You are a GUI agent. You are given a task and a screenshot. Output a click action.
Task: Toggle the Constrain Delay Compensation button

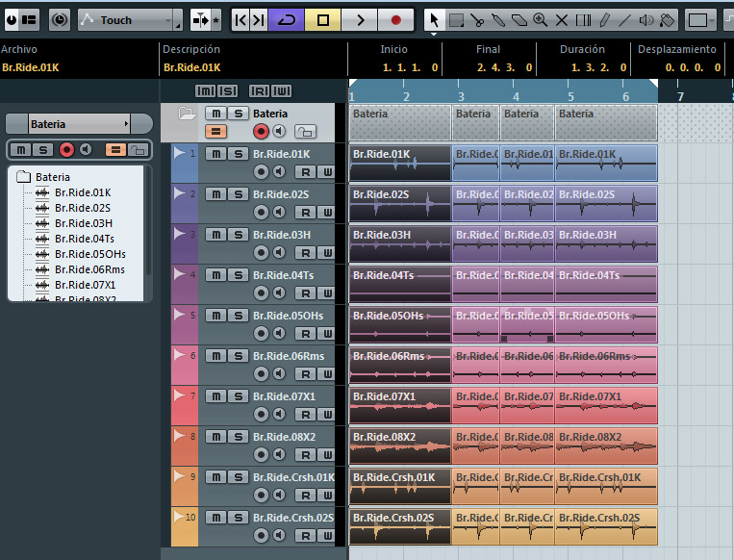(60, 20)
